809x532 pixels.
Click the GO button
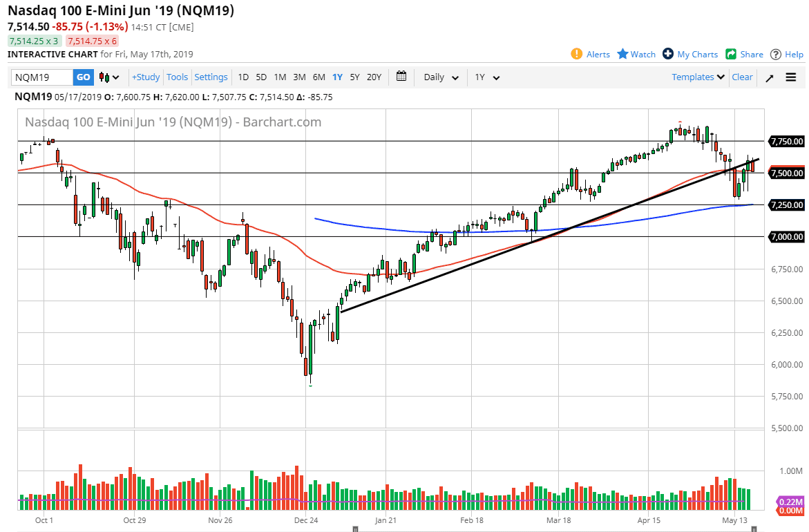coord(83,77)
